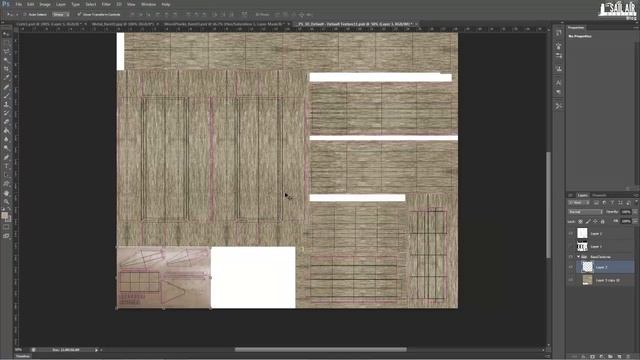The height and width of the screenshot is (360, 640).
Task: Open the Fill slider arrow
Action: point(635,221)
